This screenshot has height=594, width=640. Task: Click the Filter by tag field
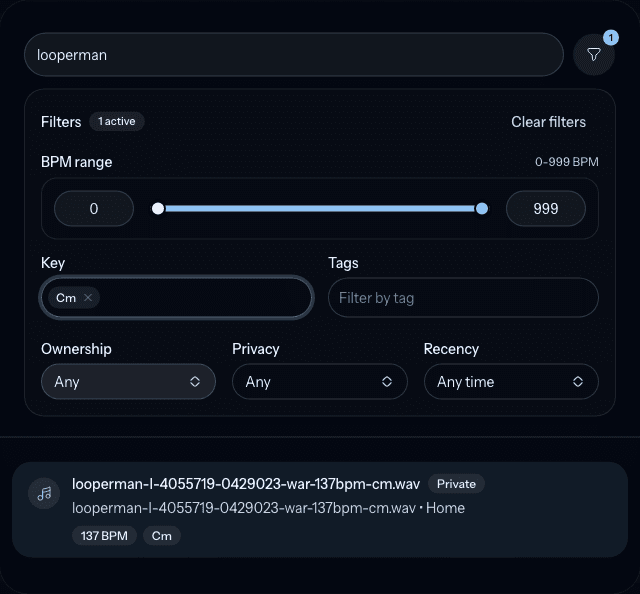[463, 298]
